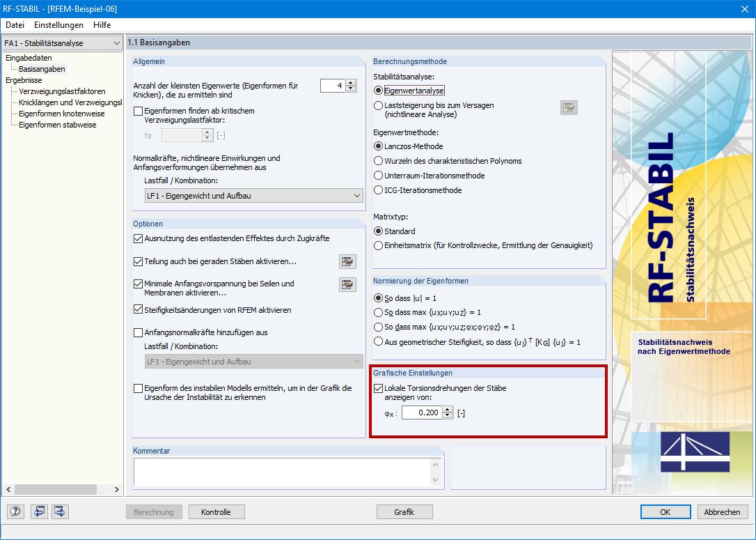
Task: Open nonlinear analysis settings icon
Action: (569, 107)
